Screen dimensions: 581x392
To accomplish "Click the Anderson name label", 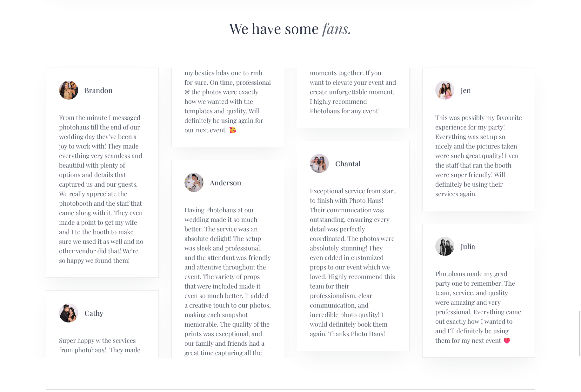I will click(225, 183).
